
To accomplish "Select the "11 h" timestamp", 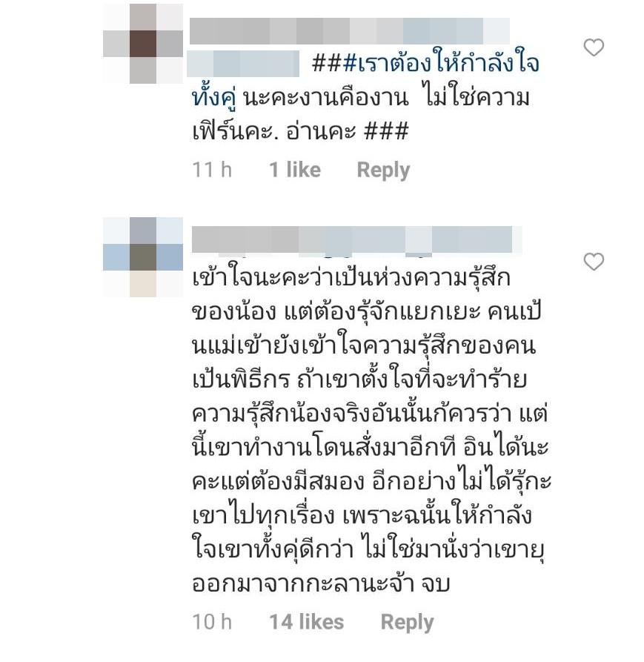I will click(x=212, y=170).
